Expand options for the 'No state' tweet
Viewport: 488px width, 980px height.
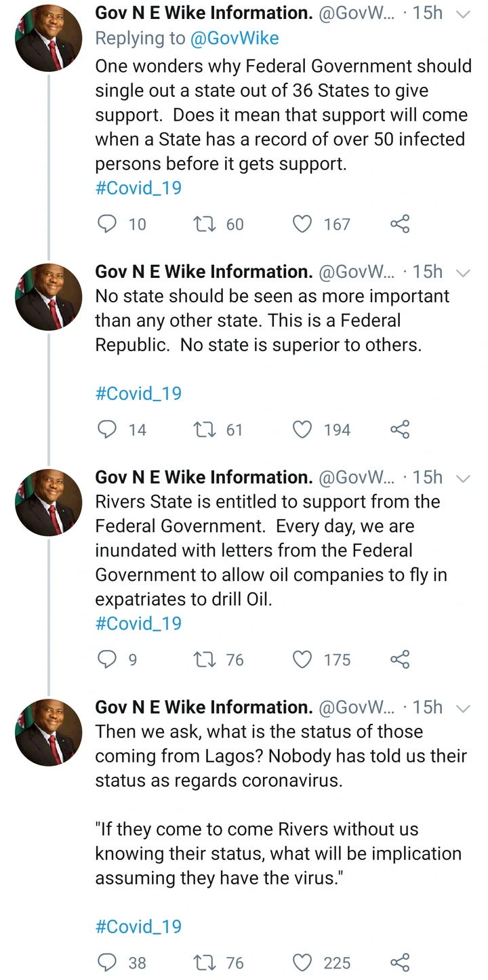click(x=464, y=273)
